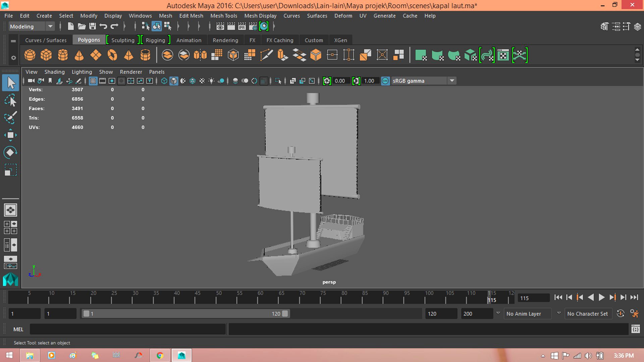Activate the Rotate tool
The height and width of the screenshot is (362, 644).
pos(10,153)
